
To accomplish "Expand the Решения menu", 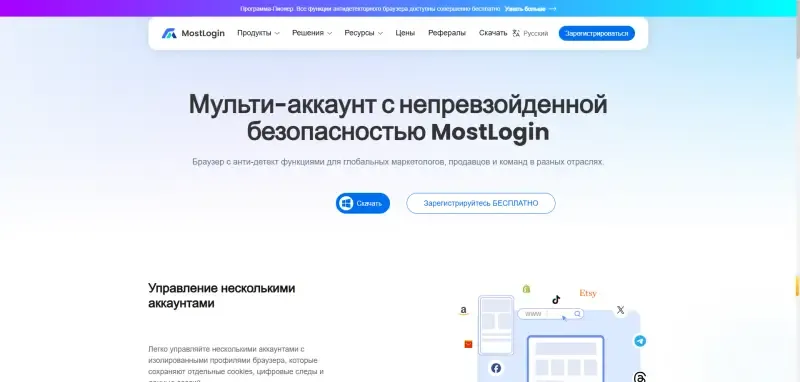I will [x=312, y=33].
